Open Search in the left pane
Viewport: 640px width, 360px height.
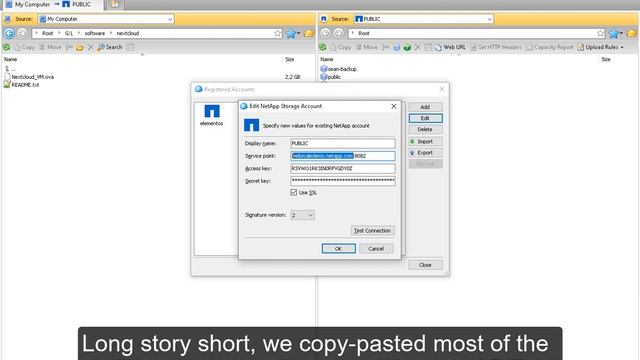(110, 47)
